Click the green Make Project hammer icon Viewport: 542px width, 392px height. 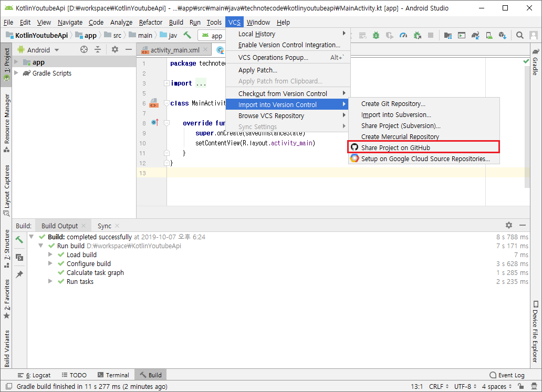[187, 35]
